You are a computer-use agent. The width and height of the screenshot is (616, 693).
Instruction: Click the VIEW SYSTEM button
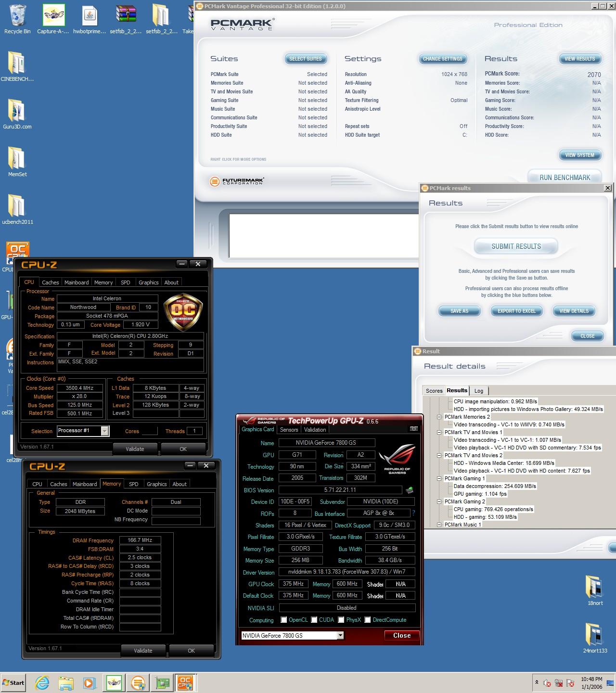[580, 155]
